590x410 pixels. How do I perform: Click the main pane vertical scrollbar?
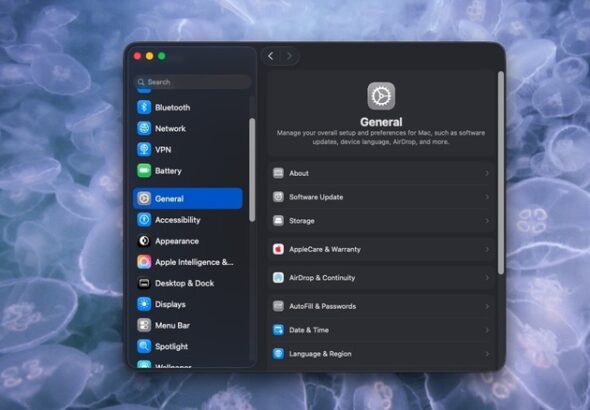coord(501,173)
